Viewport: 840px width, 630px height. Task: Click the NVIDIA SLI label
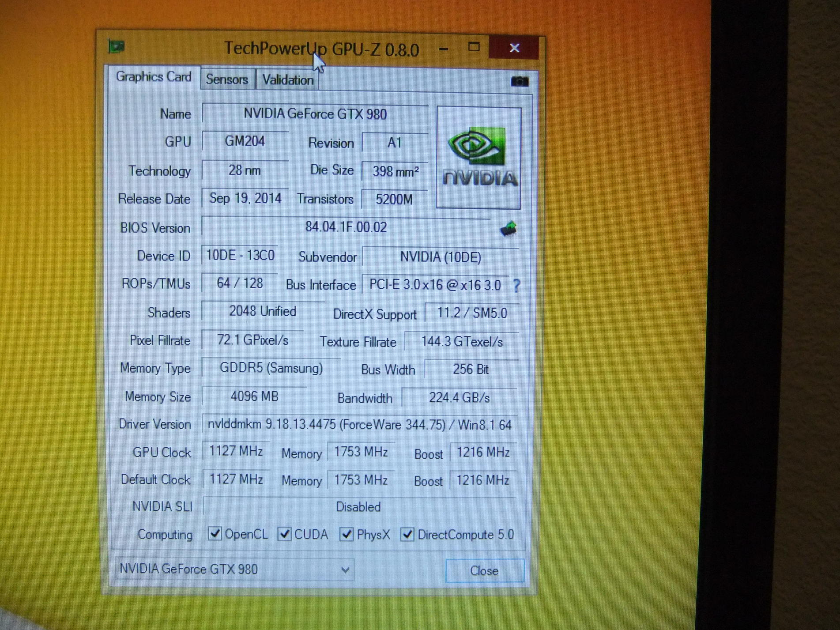click(162, 506)
